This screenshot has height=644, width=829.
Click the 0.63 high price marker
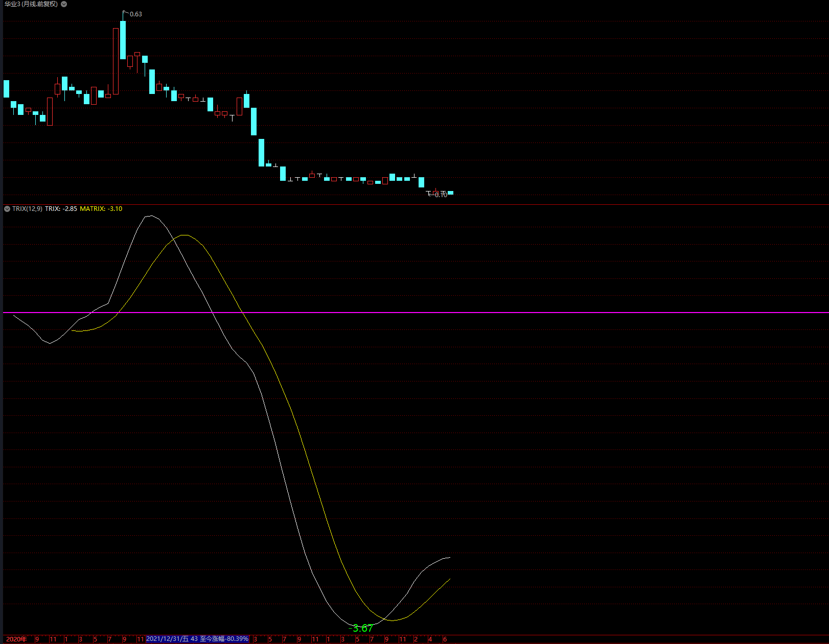pos(135,14)
